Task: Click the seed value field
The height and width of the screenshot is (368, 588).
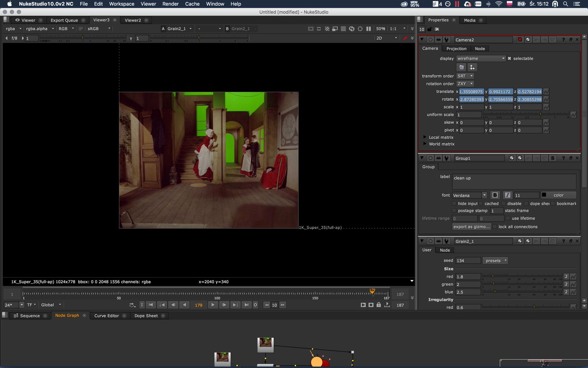Action: point(468,261)
